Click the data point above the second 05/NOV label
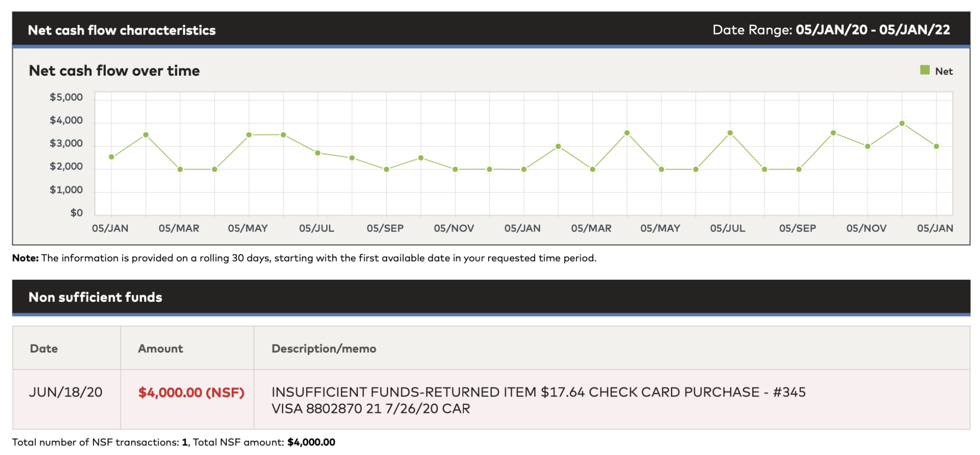The width and height of the screenshot is (980, 455). pyautogui.click(x=868, y=147)
